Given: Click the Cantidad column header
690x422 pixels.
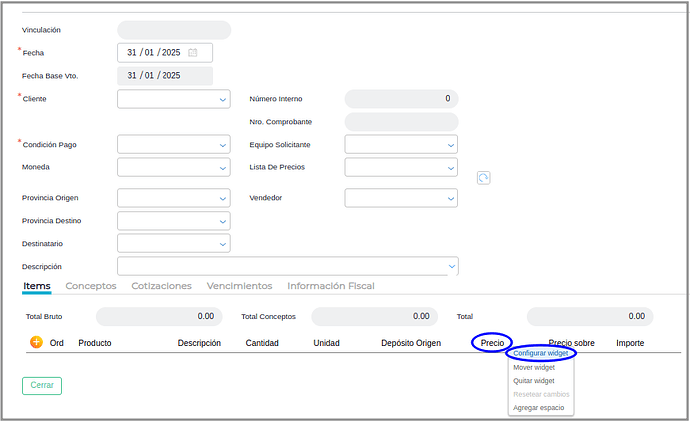Looking at the screenshot, I should [262, 343].
